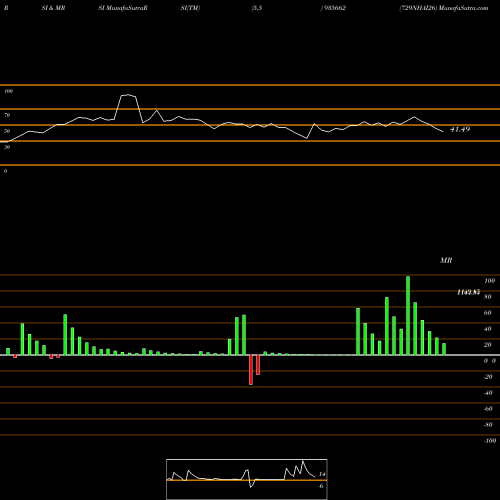Click the -100 axis label
500x500 pixels.
490,441
